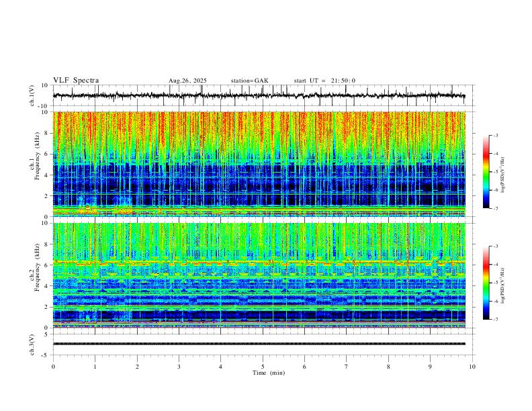
Task: Click the 'ch.1(V)' waveform axis label
Action: coord(32,95)
